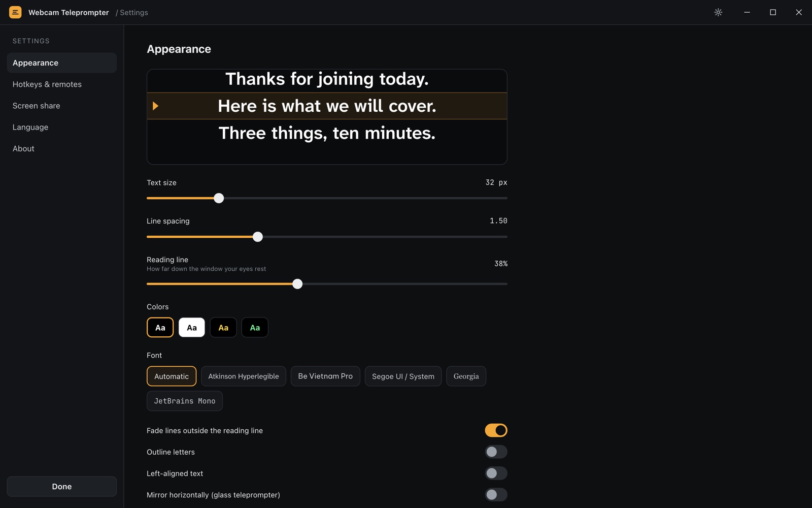The image size is (812, 508).
Task: Click preview line 'Thanks for joining today.'
Action: 327,79
